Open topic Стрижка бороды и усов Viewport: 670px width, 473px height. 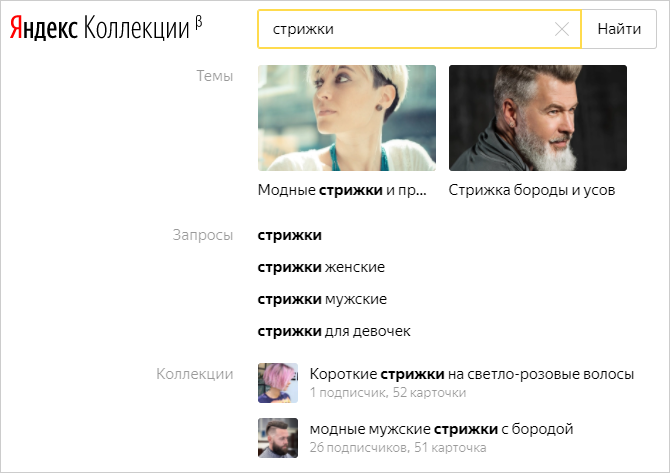(x=532, y=190)
